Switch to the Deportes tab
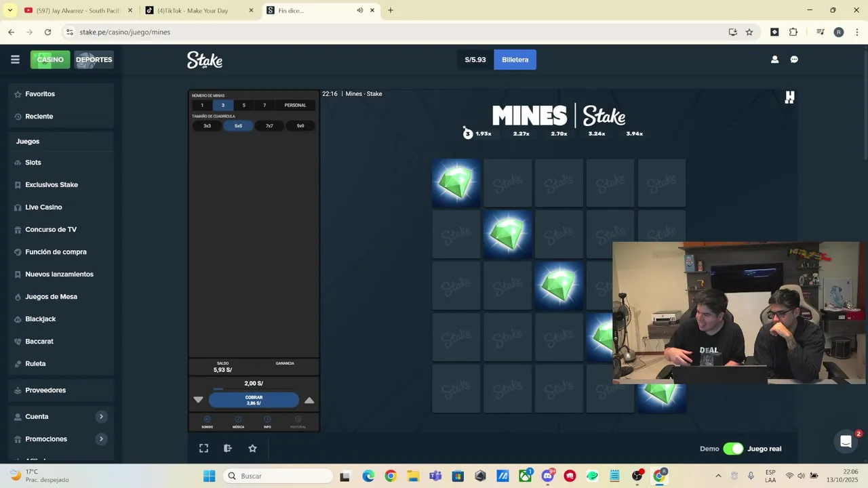This screenshot has width=868, height=488. pos(94,60)
